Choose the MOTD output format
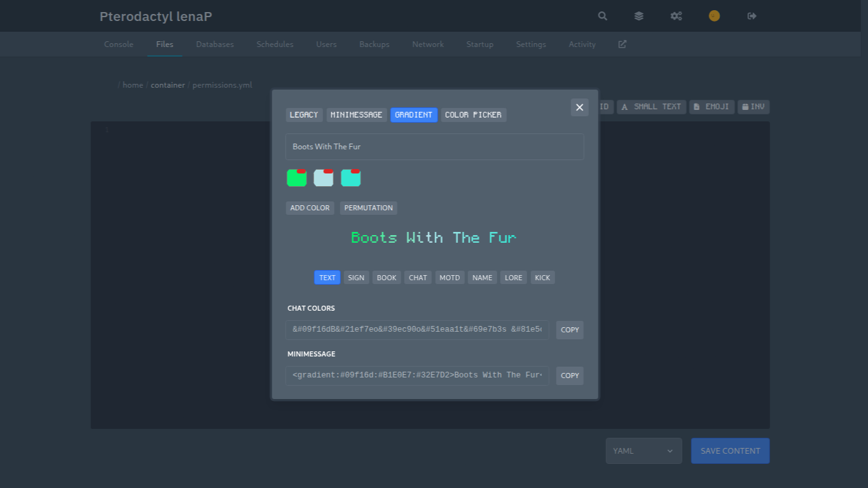The height and width of the screenshot is (488, 868). [450, 278]
